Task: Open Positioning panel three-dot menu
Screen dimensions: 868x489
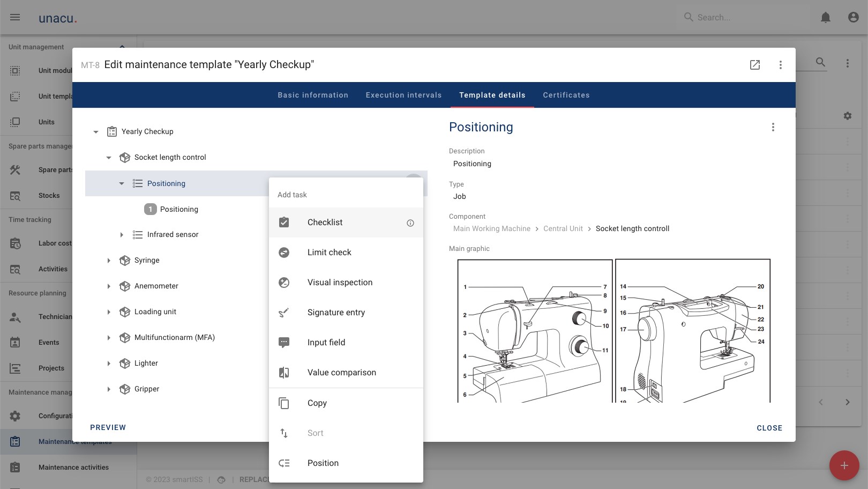Action: coord(773,127)
